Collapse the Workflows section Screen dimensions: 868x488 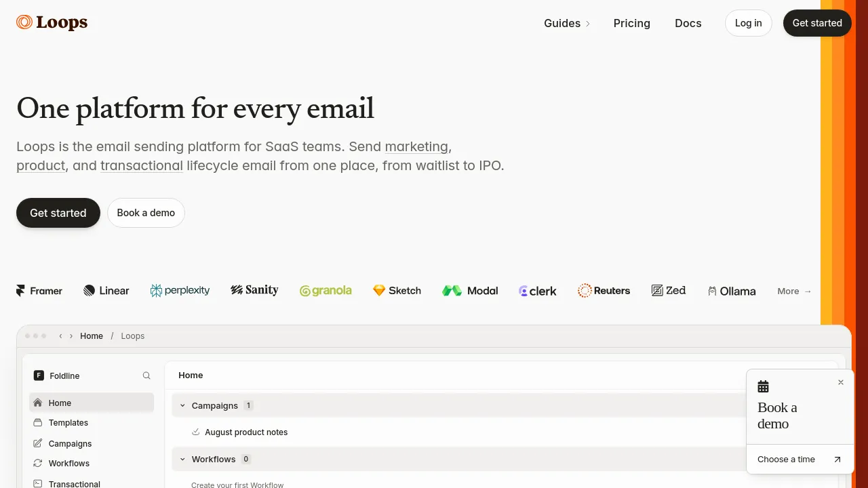point(182,459)
